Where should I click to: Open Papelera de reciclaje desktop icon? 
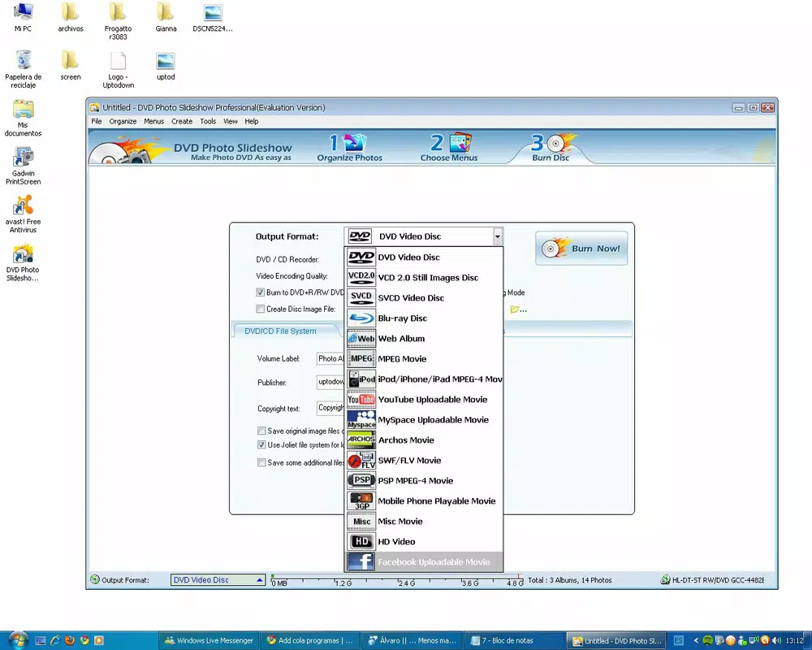(23, 69)
